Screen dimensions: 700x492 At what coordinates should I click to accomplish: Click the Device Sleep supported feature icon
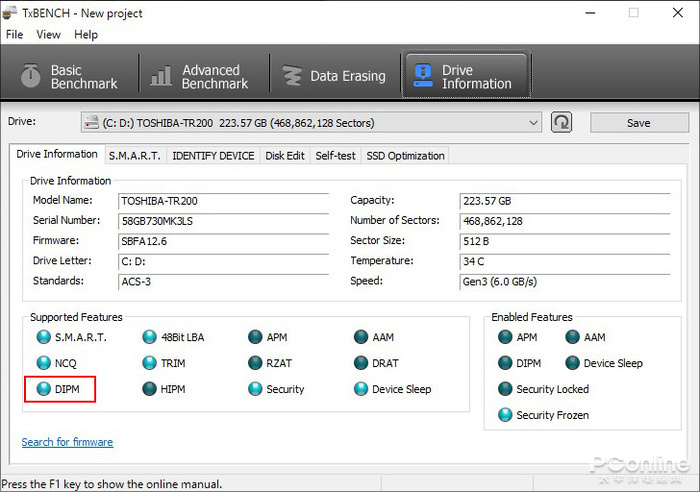(x=361, y=389)
